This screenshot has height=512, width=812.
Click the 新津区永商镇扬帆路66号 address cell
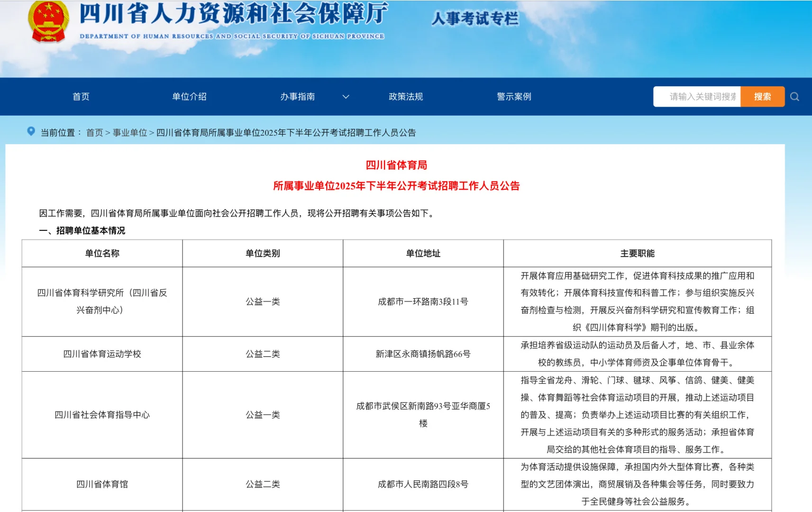coord(423,354)
